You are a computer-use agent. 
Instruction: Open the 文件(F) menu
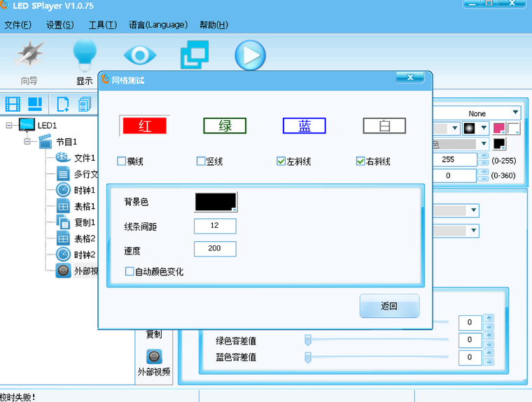pos(17,24)
